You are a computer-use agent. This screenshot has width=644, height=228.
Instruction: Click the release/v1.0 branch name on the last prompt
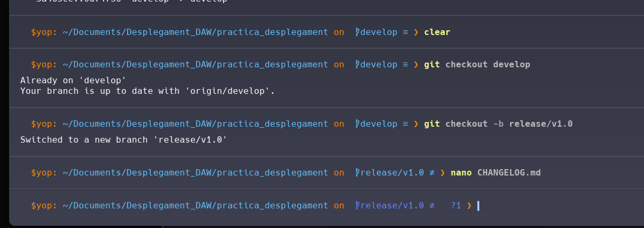click(x=392, y=205)
